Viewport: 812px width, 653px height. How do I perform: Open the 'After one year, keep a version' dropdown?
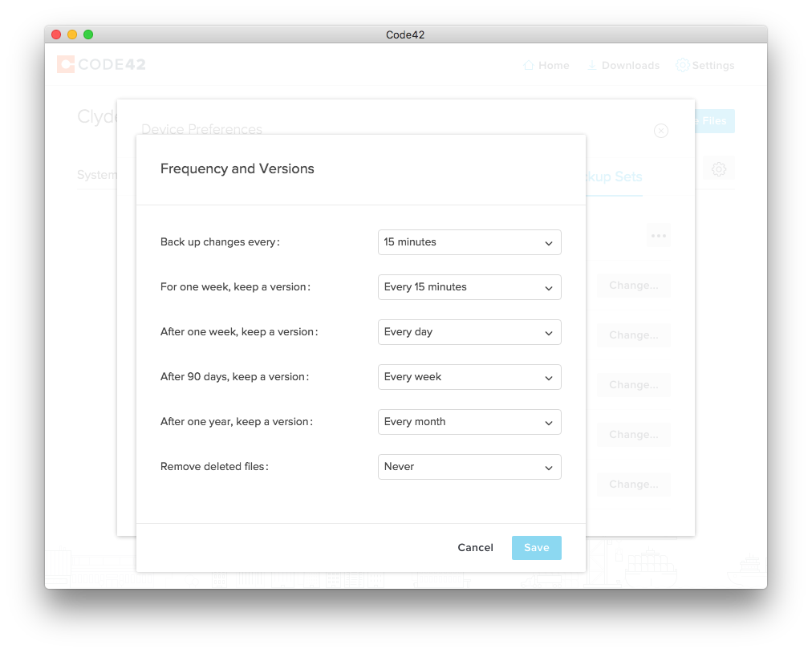click(469, 422)
